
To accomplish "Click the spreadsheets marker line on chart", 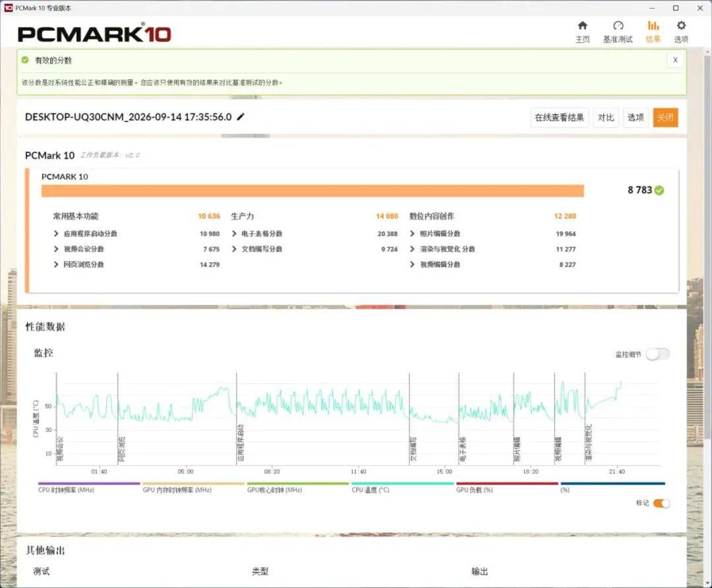I will (459, 418).
